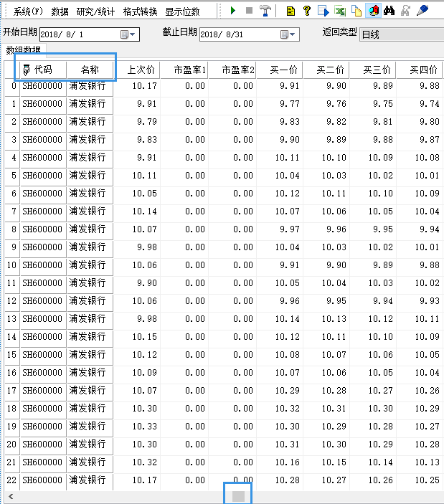
Task: Select the blue pen marker icon
Action: (x=422, y=11)
